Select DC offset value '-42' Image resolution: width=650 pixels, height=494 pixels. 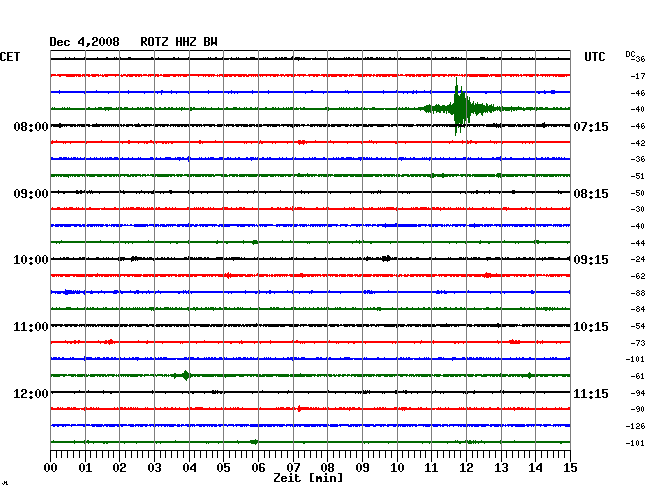tap(638, 143)
